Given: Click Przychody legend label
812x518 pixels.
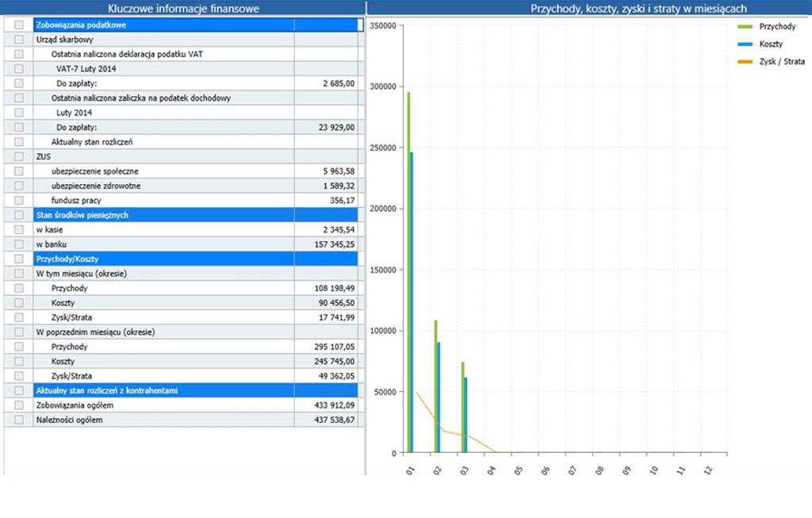Looking at the screenshot, I should tap(777, 26).
